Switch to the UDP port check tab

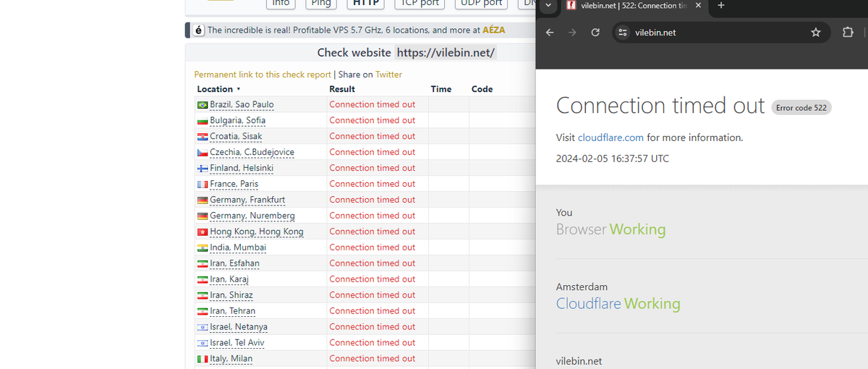482,4
